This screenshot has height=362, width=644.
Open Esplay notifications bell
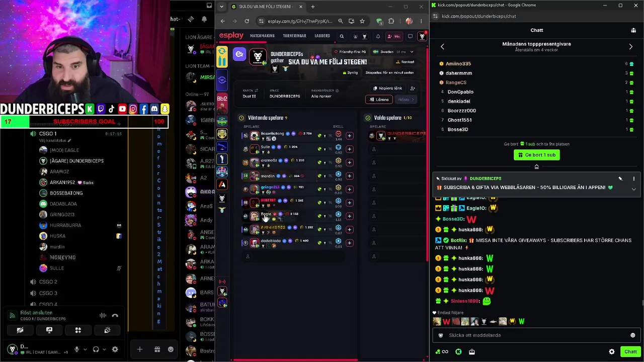[x=378, y=36]
